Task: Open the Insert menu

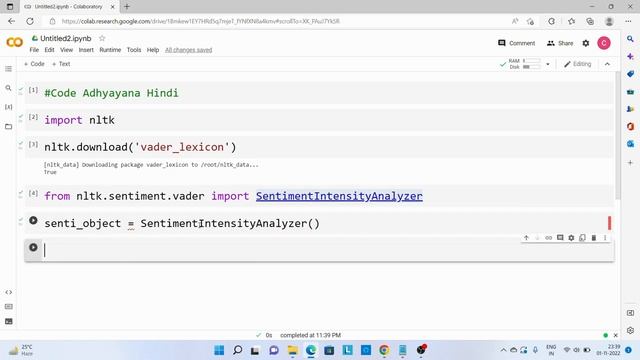Action: [86, 50]
